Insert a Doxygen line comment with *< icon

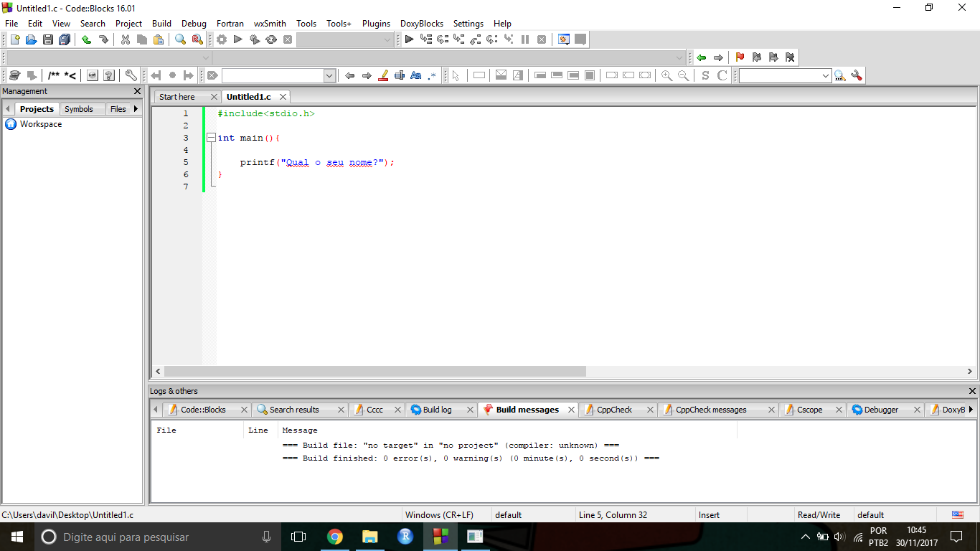[70, 75]
